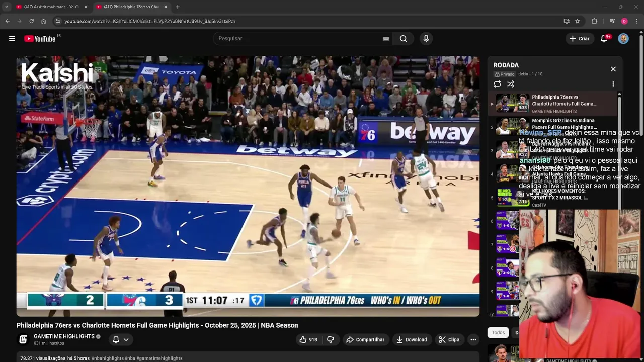
Task: Open browser home page
Action: 43,21
